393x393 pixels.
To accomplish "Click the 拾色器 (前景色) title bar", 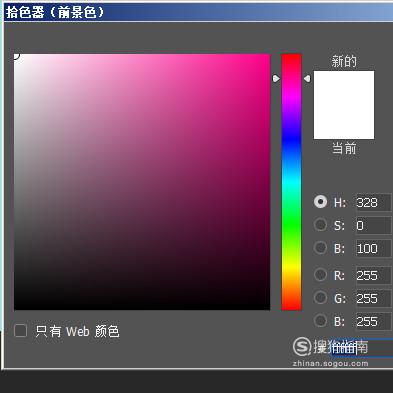I will point(199,13).
